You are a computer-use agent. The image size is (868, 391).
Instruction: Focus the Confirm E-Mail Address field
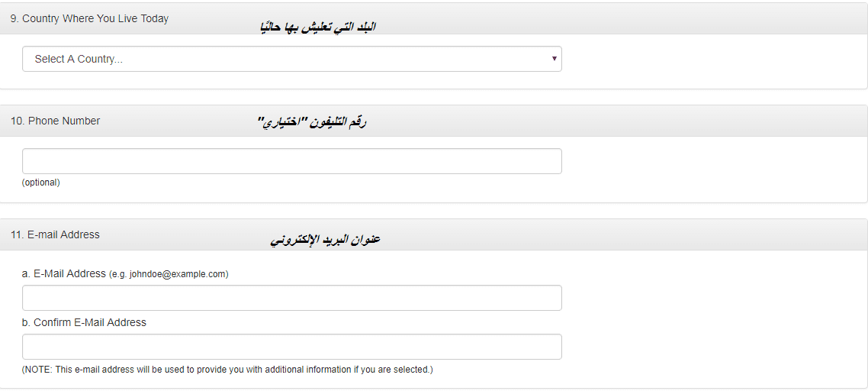coord(291,347)
